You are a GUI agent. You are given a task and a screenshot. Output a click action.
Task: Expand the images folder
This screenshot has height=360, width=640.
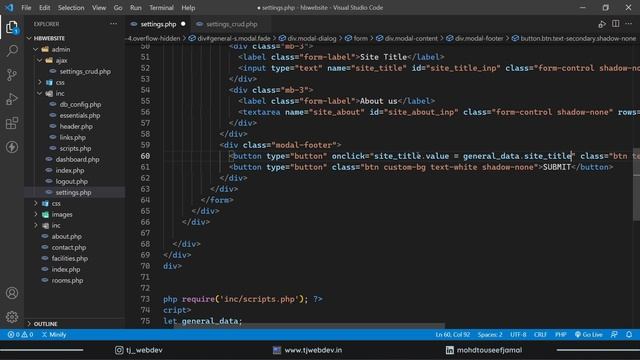[x=36, y=214]
